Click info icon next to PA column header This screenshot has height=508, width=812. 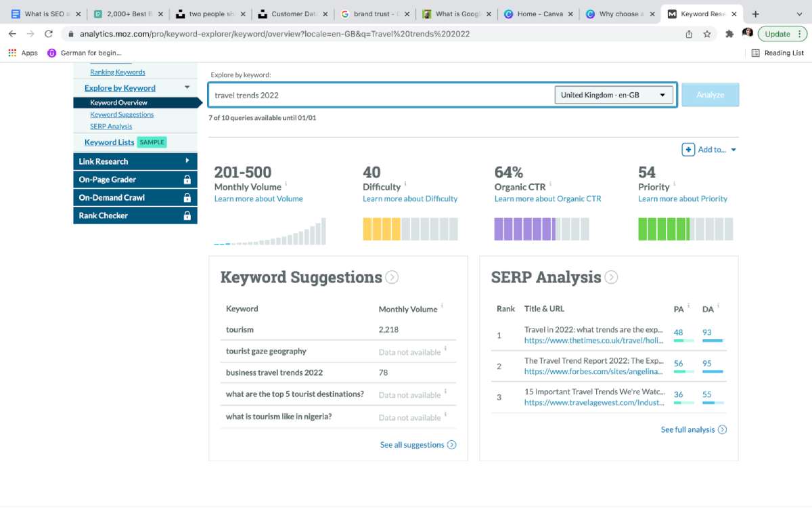click(689, 306)
